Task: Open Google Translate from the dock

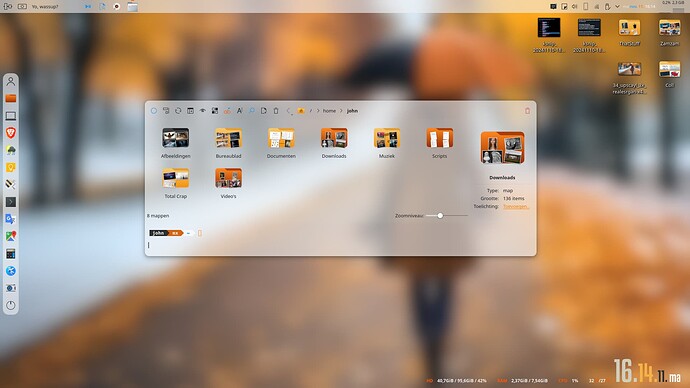Action: [11, 219]
